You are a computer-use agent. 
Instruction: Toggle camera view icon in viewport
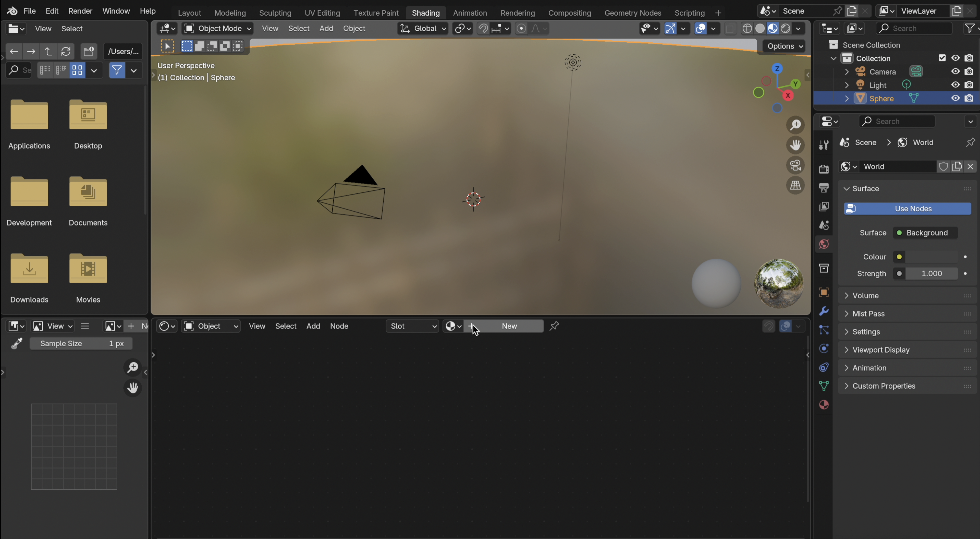point(795,165)
